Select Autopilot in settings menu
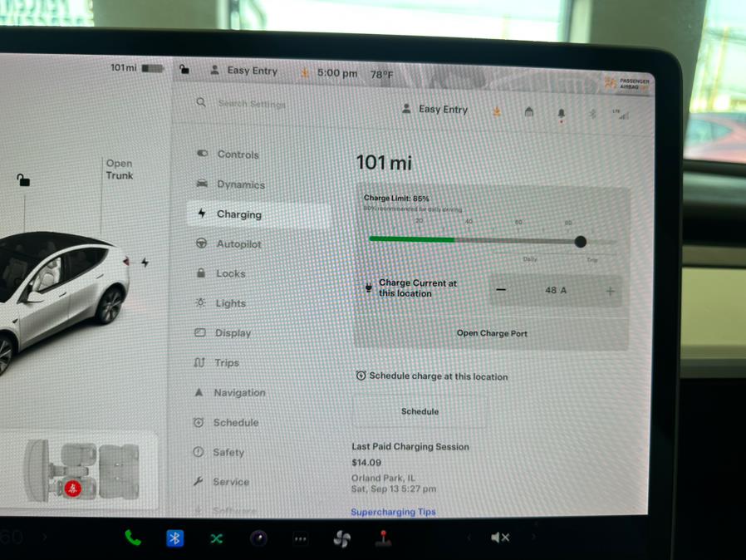The image size is (746, 560). coord(238,244)
